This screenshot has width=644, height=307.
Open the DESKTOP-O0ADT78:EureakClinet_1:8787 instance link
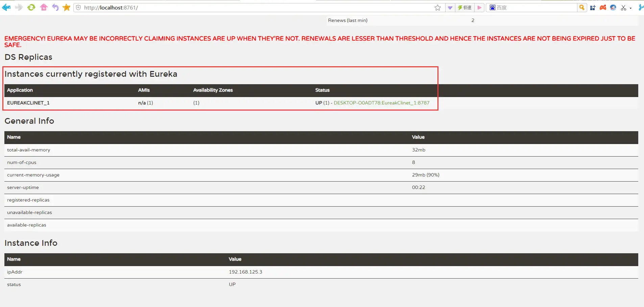pos(381,103)
